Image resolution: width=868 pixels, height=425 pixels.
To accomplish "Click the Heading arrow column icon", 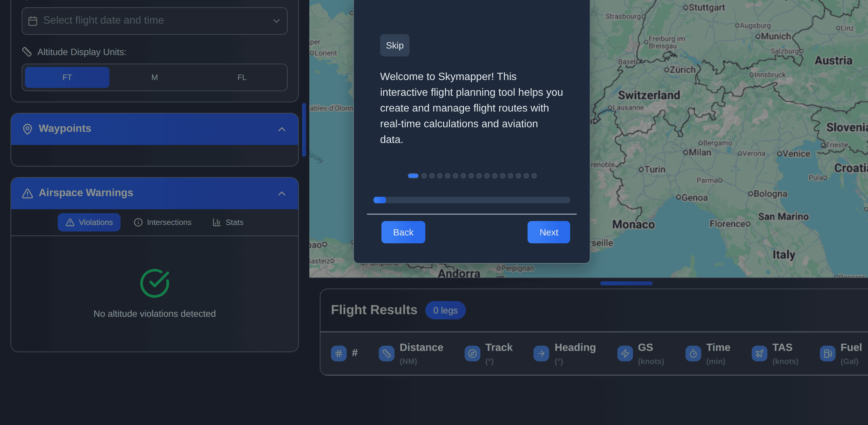I will pyautogui.click(x=541, y=354).
